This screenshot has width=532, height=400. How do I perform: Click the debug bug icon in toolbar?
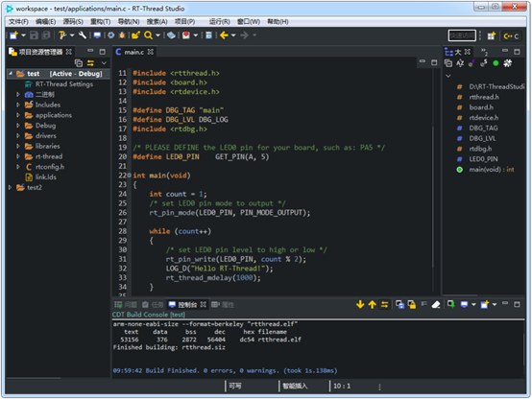(x=122, y=35)
